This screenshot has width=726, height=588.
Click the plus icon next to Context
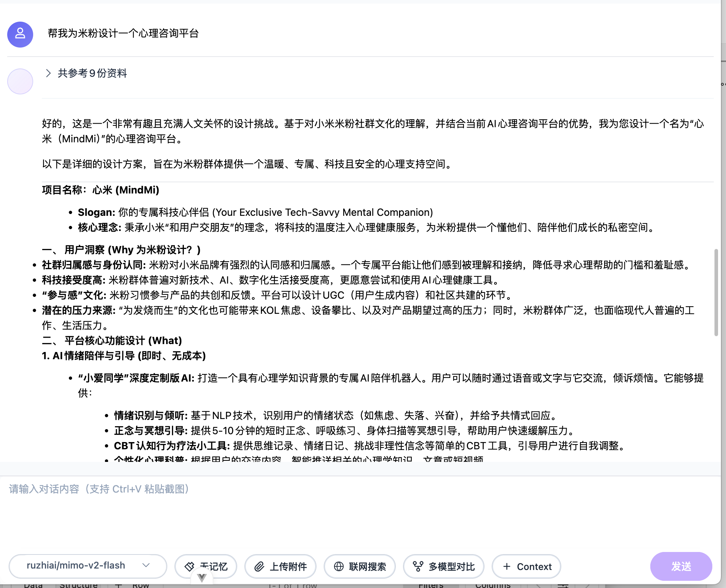coord(507,566)
